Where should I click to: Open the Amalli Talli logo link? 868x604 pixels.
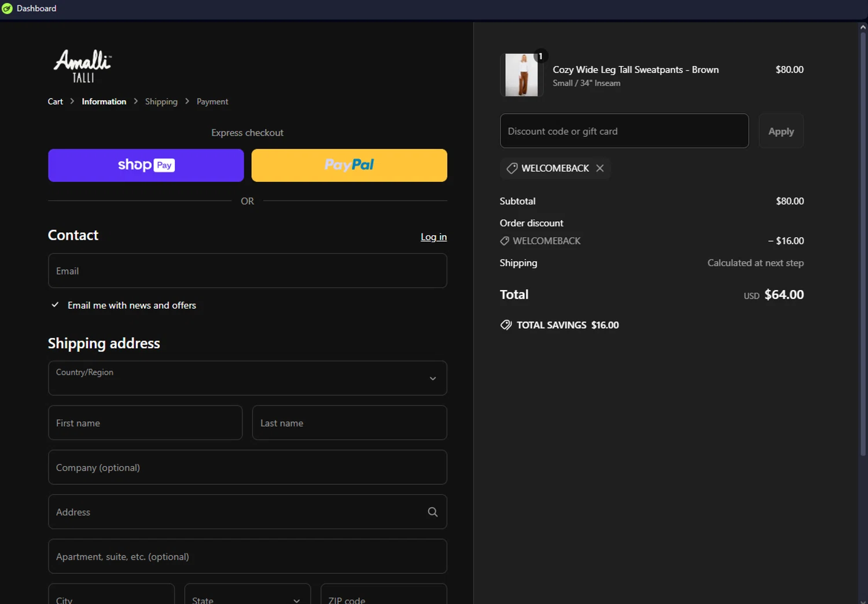click(83, 67)
